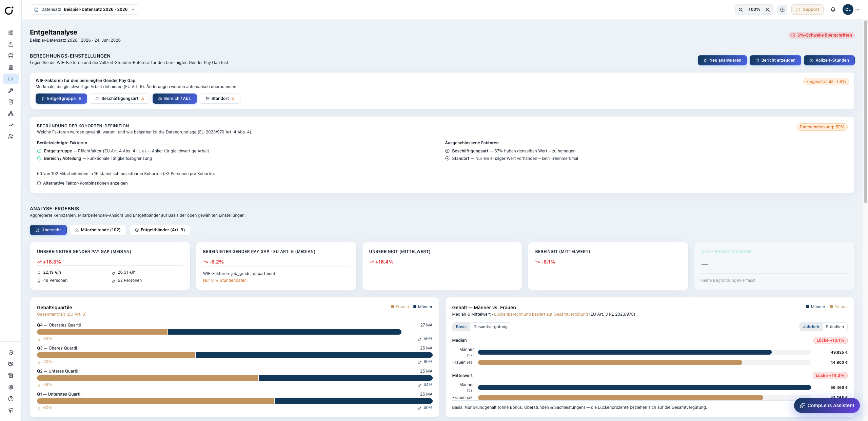Screen dimensions: 868x421
Task: Open the upload icon in sidebar
Action: coord(11,44)
